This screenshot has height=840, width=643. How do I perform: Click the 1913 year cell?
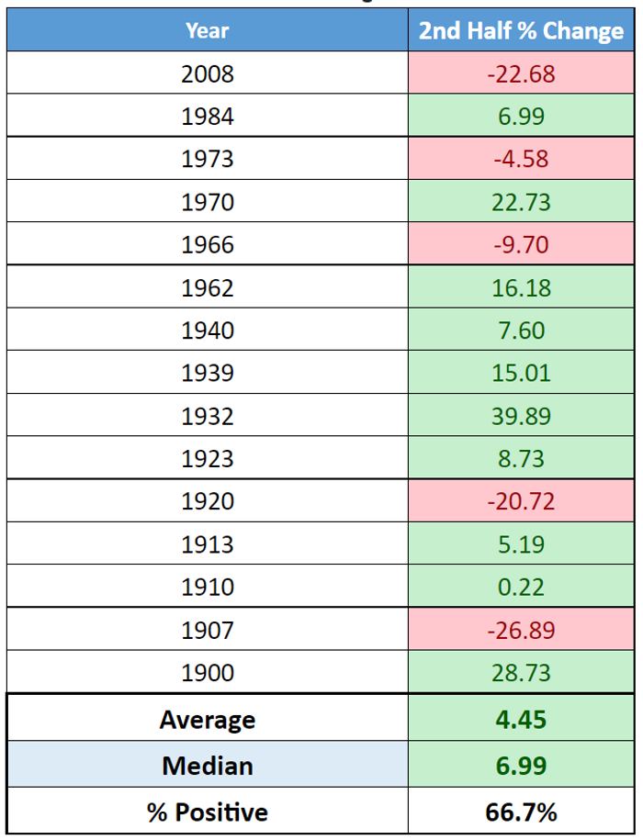coord(208,544)
